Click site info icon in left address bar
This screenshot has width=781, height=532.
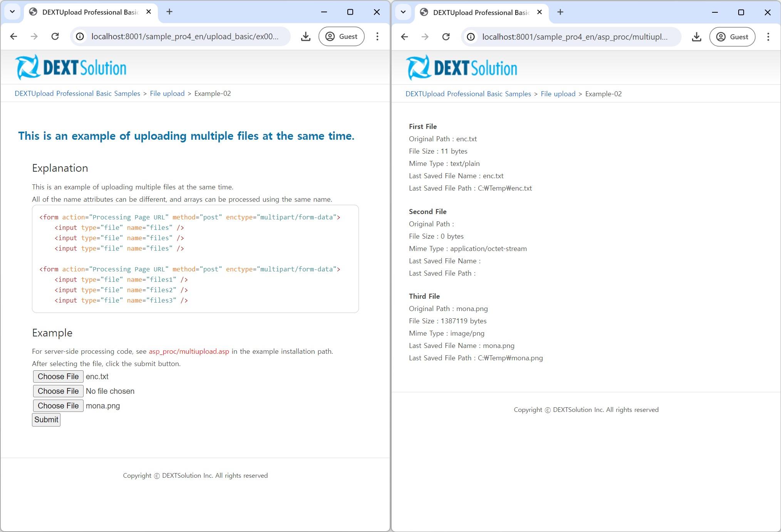pyautogui.click(x=80, y=37)
